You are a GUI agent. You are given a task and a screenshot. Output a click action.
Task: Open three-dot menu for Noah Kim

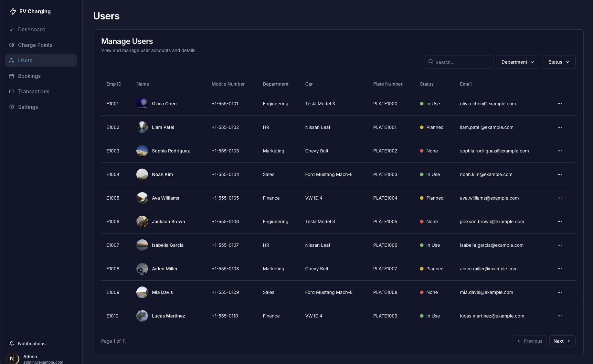point(559,174)
